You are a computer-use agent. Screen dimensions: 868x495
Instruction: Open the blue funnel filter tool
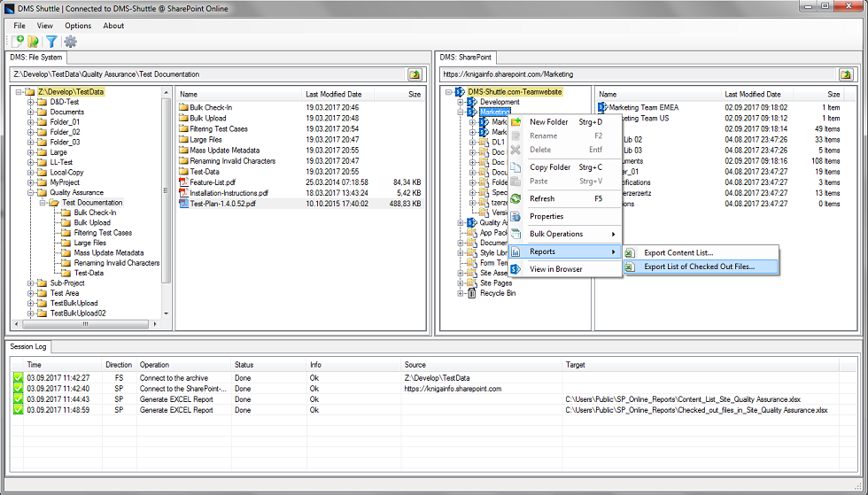[x=51, y=41]
